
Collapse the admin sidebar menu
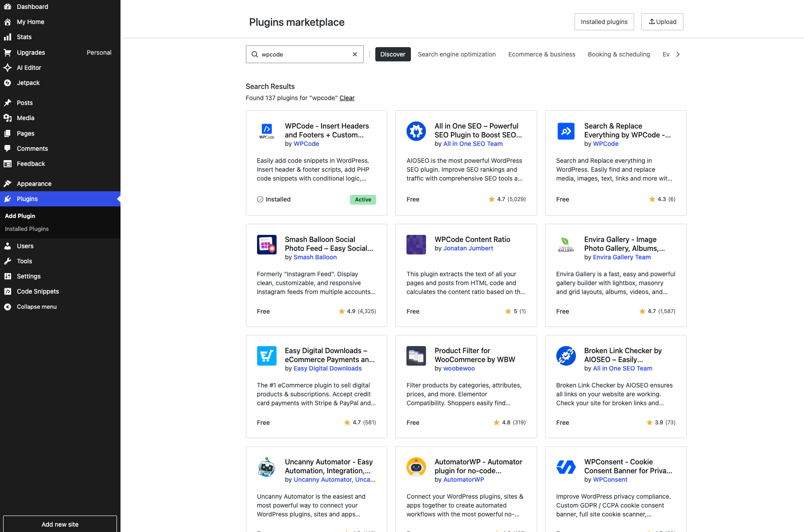(8, 306)
